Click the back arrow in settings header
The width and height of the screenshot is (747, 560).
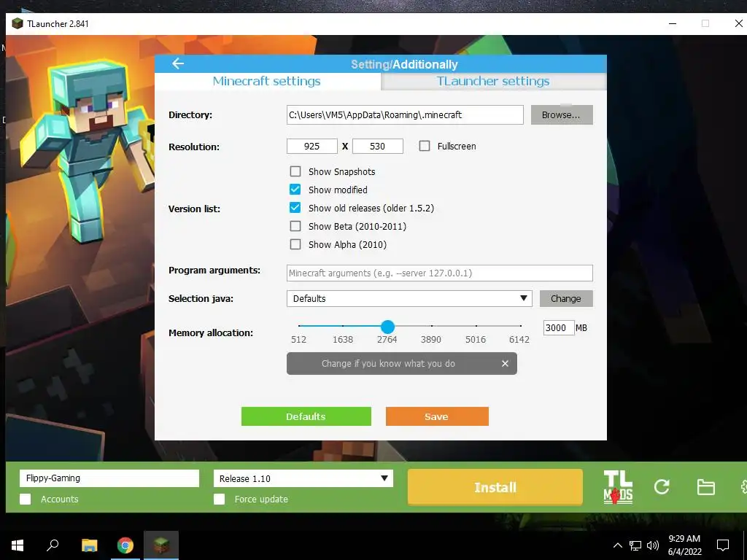pos(178,63)
